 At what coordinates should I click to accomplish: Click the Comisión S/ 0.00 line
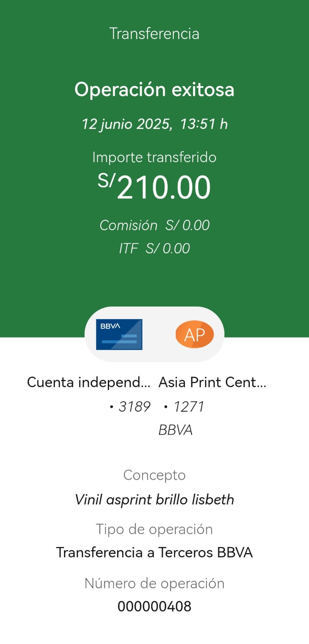click(x=154, y=225)
